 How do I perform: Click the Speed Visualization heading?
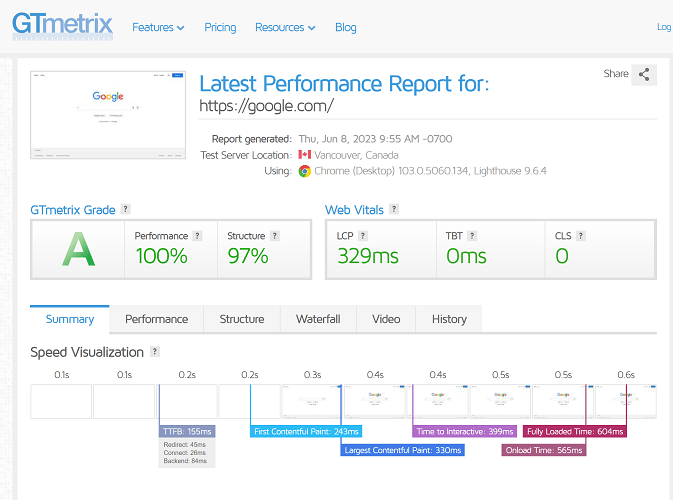tap(87, 352)
